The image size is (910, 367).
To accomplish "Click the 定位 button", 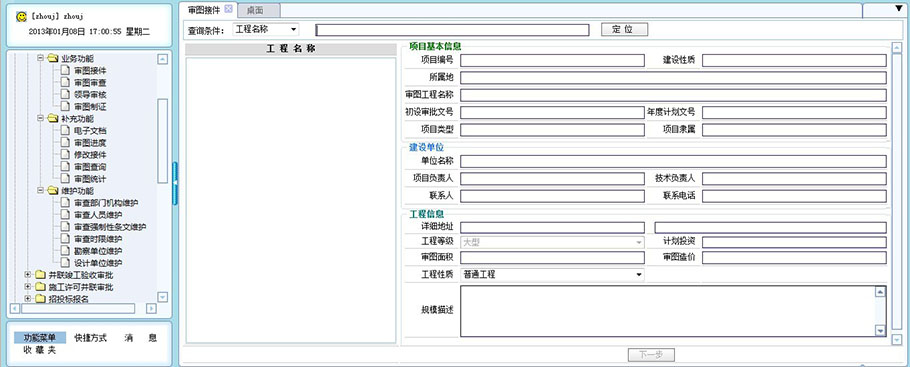I will pyautogui.click(x=624, y=30).
